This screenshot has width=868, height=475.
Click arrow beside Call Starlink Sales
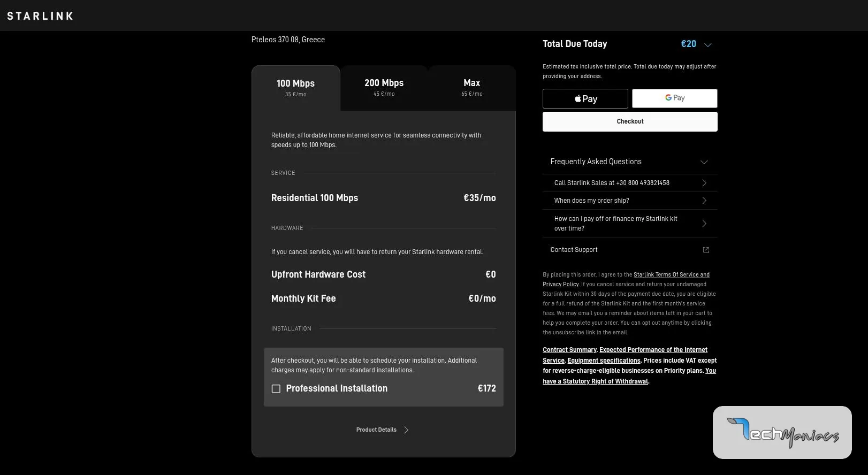(704, 183)
